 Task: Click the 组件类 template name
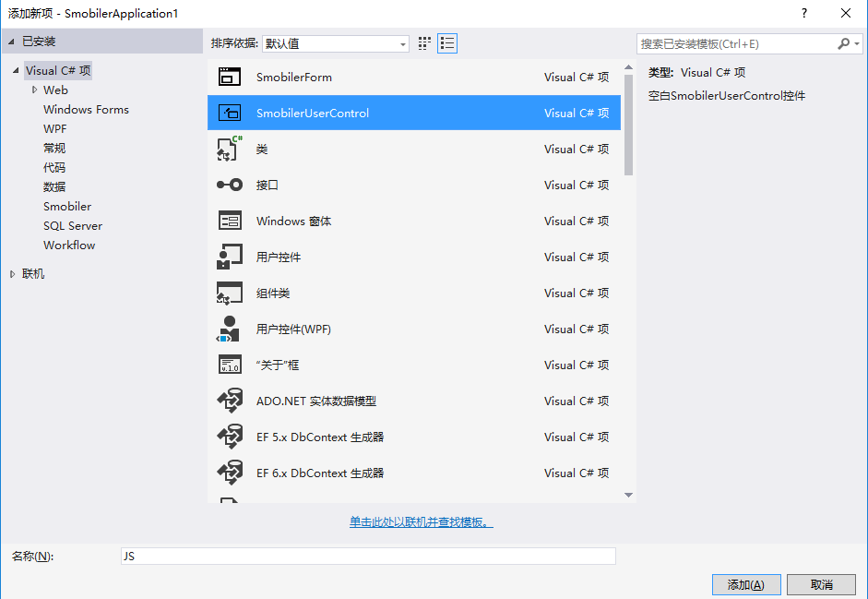point(273,294)
